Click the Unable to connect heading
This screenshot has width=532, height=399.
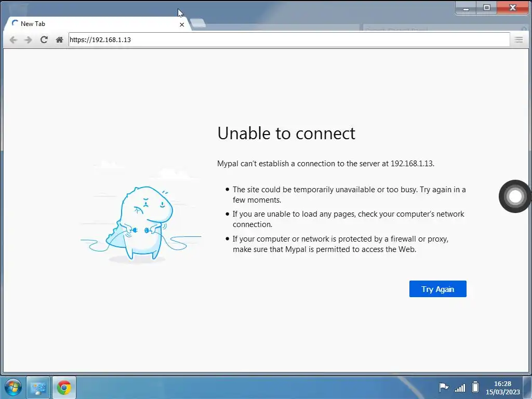point(286,133)
